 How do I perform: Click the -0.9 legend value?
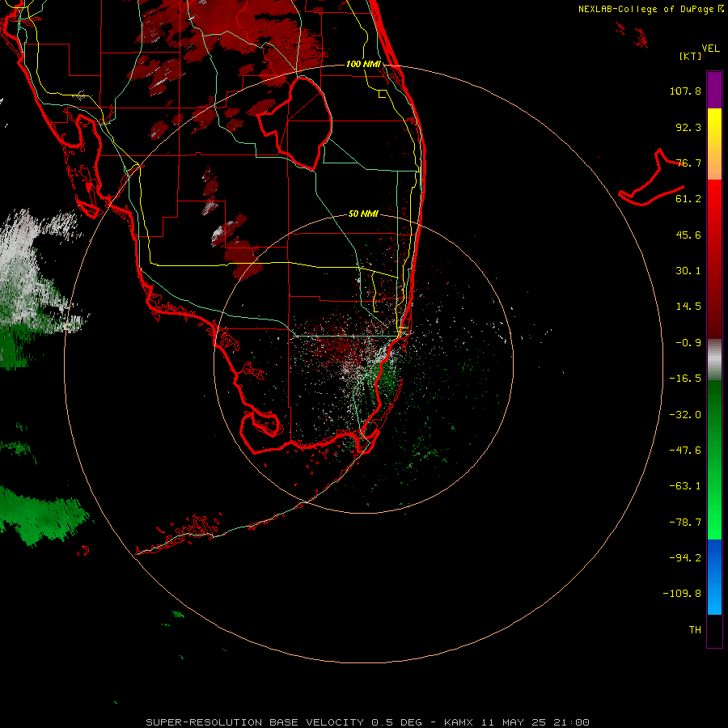pyautogui.click(x=688, y=343)
